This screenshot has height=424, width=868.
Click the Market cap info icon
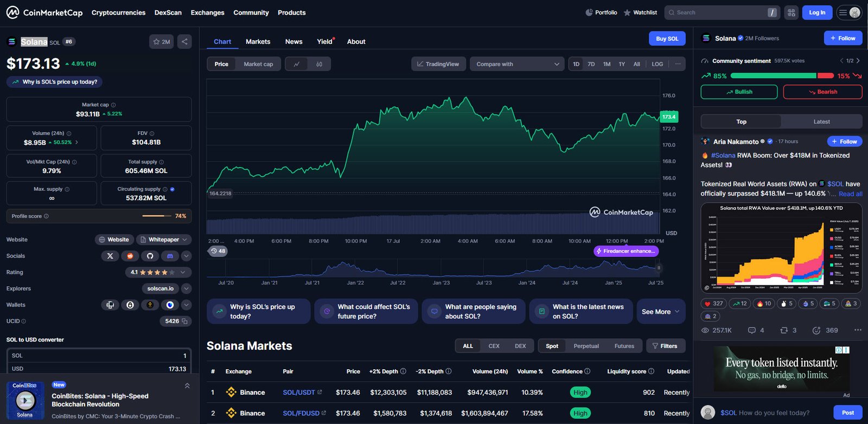113,105
